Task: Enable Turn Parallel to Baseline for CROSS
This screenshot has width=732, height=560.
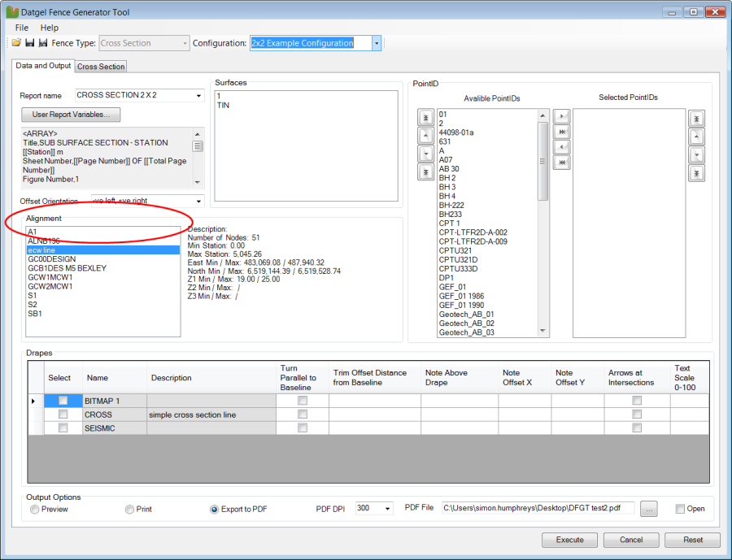Action: [x=303, y=415]
